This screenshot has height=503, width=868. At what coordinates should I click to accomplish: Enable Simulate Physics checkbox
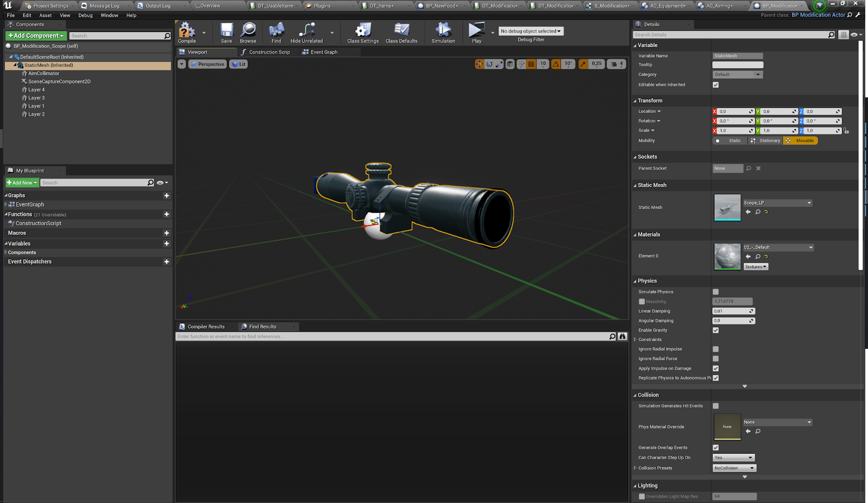pyautogui.click(x=716, y=292)
